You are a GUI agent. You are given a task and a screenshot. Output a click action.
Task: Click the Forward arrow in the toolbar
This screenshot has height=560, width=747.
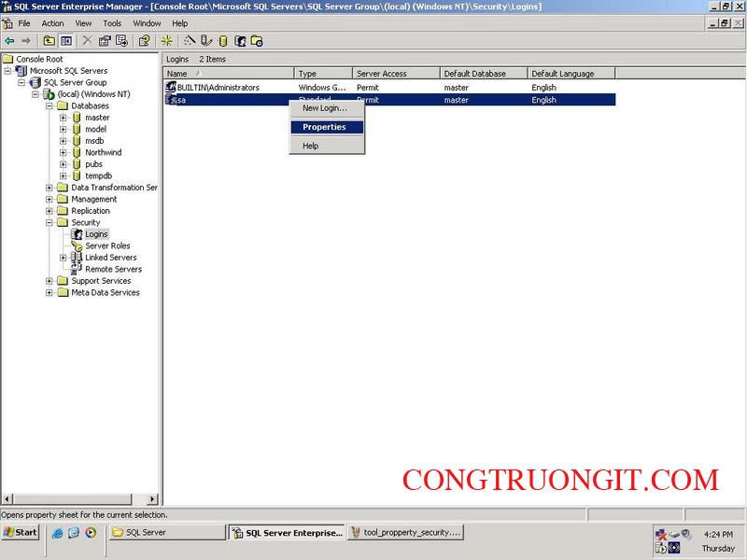coord(26,41)
